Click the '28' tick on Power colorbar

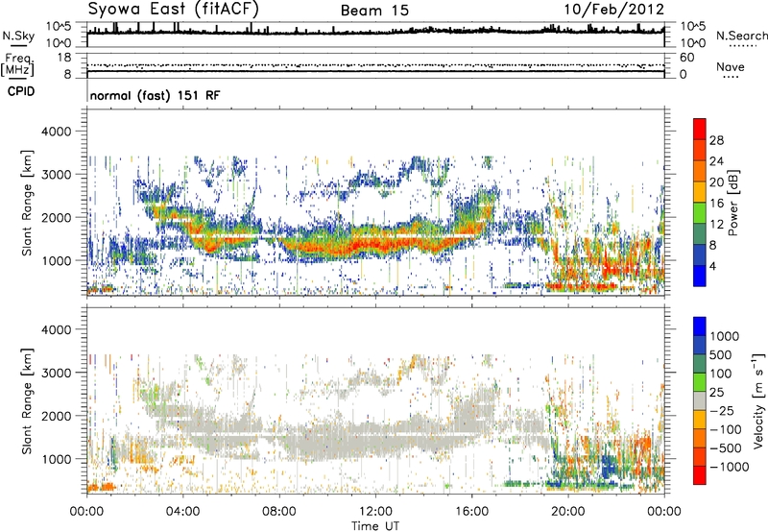[x=716, y=140]
